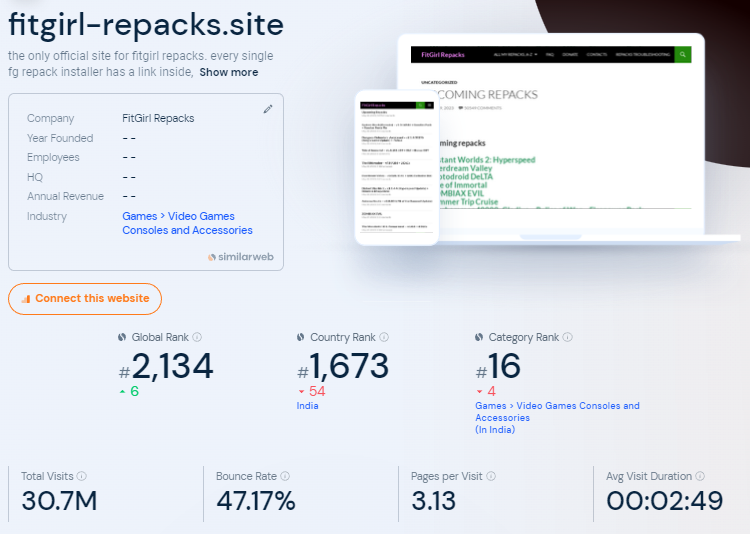Image resolution: width=750 pixels, height=534 pixels.
Task: Click the similarweb logo in company card
Action: click(x=241, y=257)
